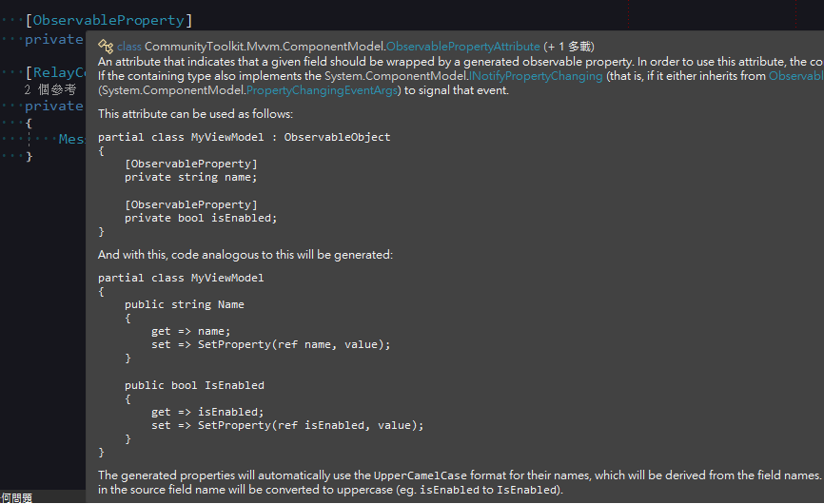
Task: Click the ObservableProperty attribute in the editor
Action: tap(108, 21)
